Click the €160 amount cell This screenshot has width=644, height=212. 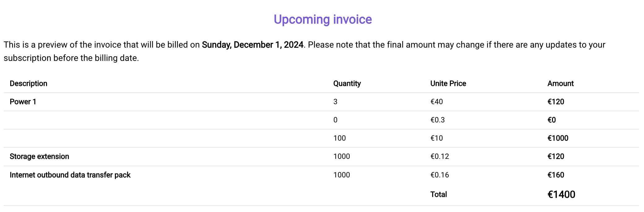[556, 175]
